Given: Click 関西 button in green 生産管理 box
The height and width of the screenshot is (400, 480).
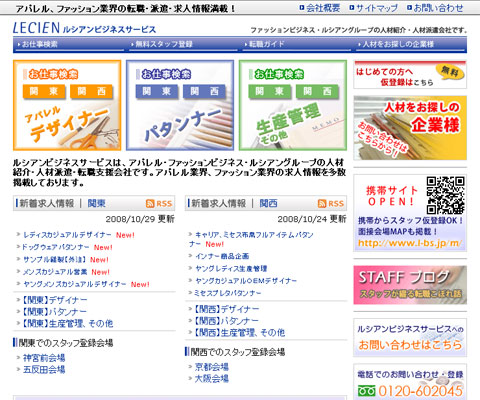Looking at the screenshot, I should pos(317,92).
